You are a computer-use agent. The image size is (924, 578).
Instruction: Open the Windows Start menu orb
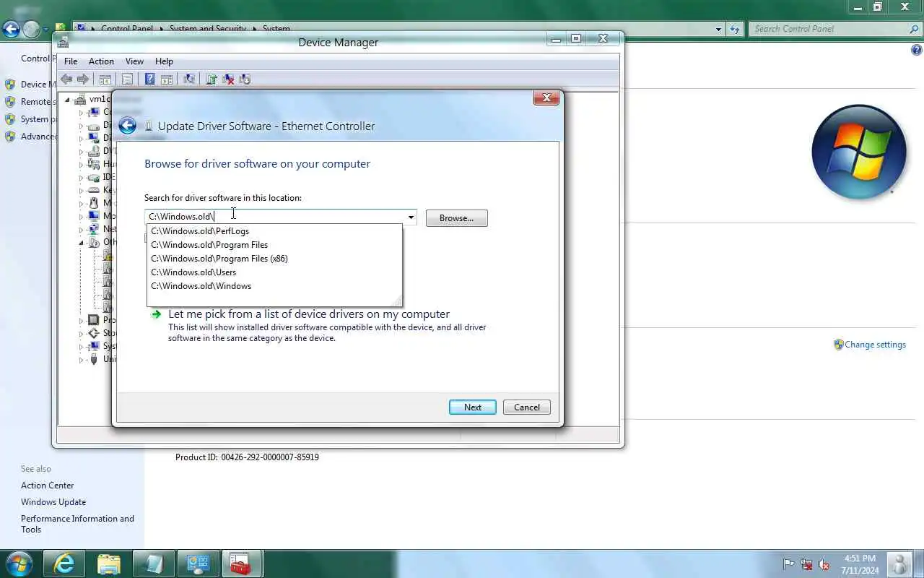coord(19,564)
